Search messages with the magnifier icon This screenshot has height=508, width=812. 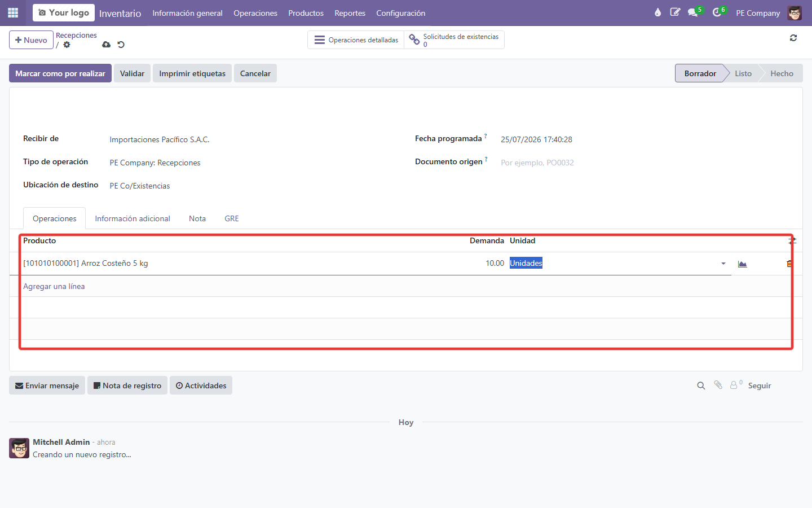(x=701, y=386)
